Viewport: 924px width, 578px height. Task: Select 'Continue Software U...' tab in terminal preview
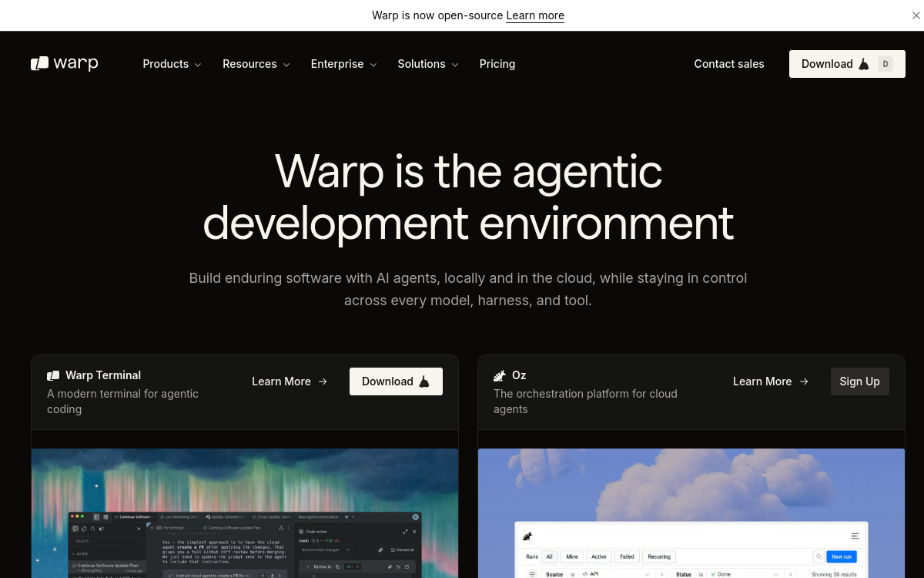tap(134, 517)
